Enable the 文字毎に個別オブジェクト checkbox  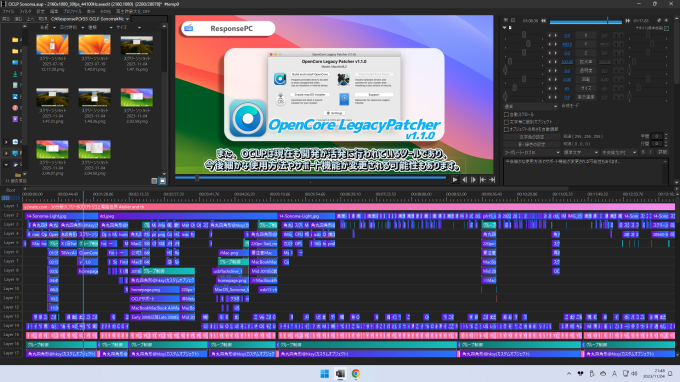pos(506,122)
